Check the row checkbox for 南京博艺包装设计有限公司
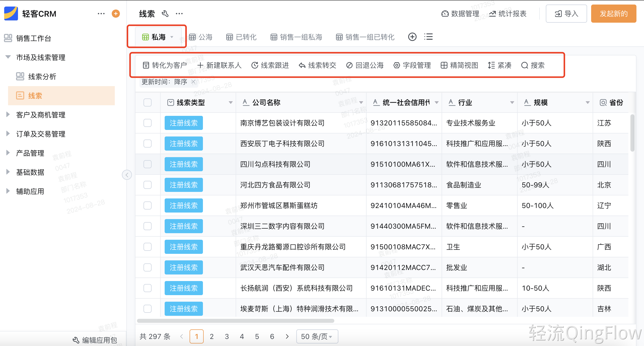The height and width of the screenshot is (346, 644). click(x=147, y=123)
